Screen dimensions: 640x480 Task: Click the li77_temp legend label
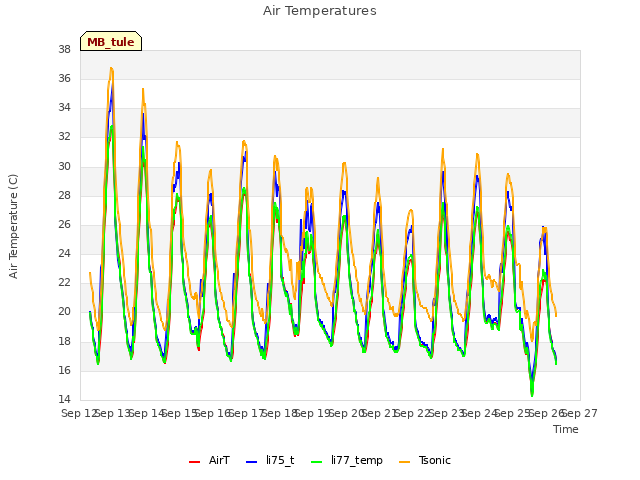tap(357, 461)
